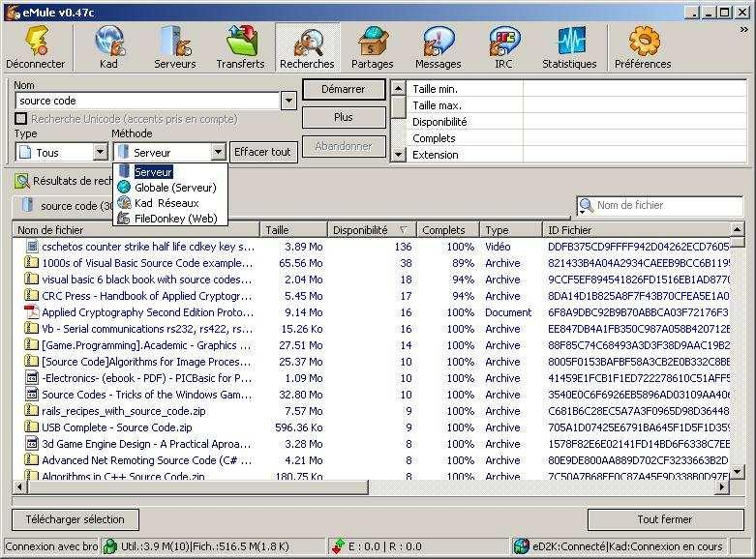This screenshot has width=756, height=559.
Task: Click the filename filter magnifier icon
Action: coord(586,206)
